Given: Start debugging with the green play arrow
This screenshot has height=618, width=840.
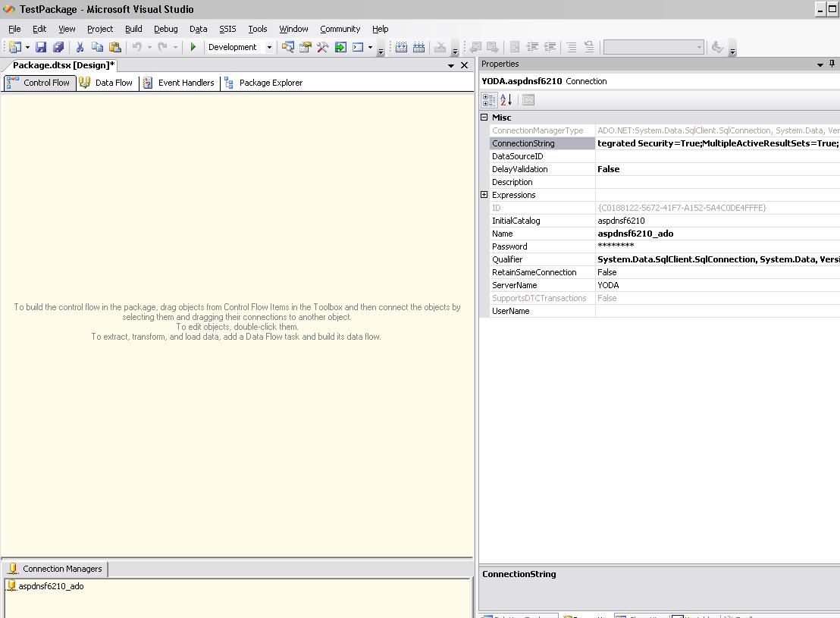Looking at the screenshot, I should click(x=193, y=47).
